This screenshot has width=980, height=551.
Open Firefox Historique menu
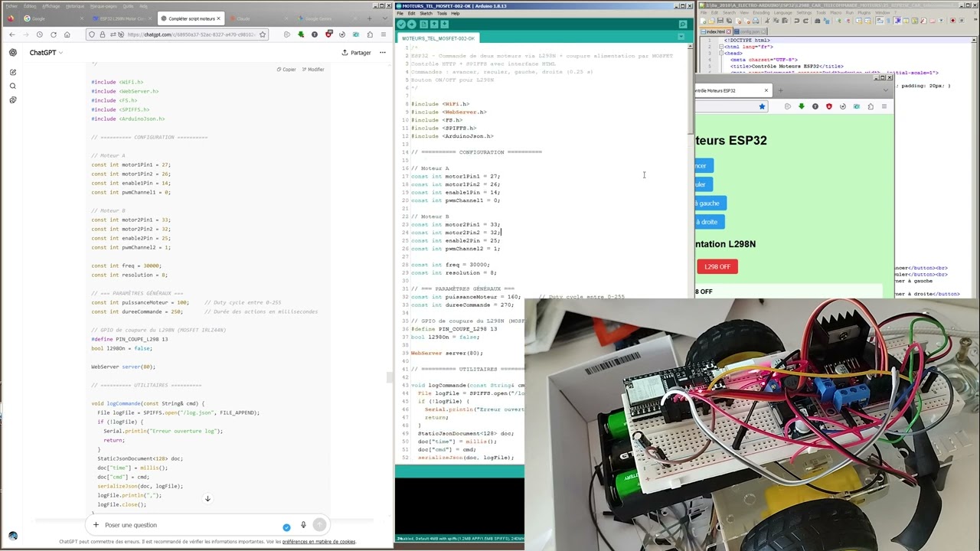click(x=75, y=6)
